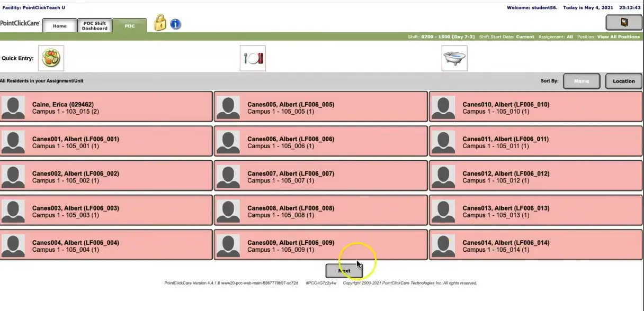Open resident photo for Caine, Erica
This screenshot has height=311, width=644.
coord(13,107)
